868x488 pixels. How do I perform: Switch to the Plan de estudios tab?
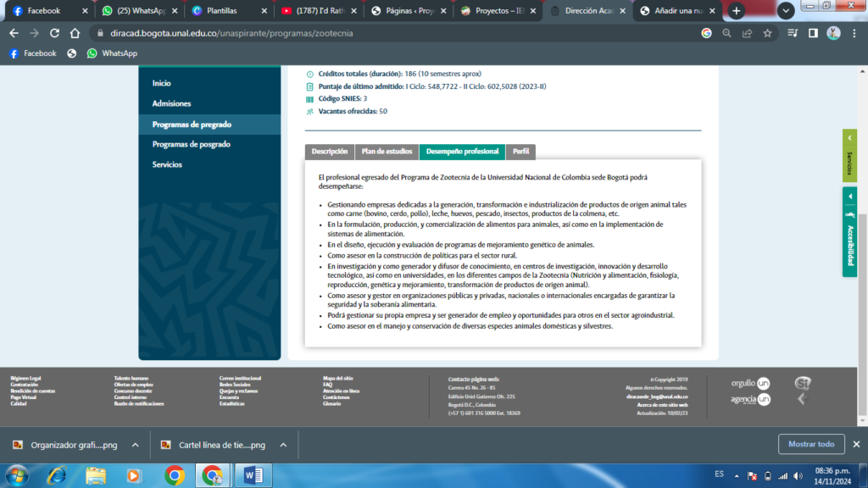(x=387, y=152)
